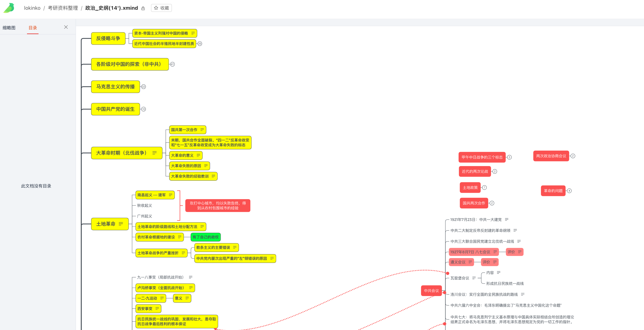Expand the 中国共产党的诞生 node badge 10
The image size is (644, 330).
click(x=143, y=109)
